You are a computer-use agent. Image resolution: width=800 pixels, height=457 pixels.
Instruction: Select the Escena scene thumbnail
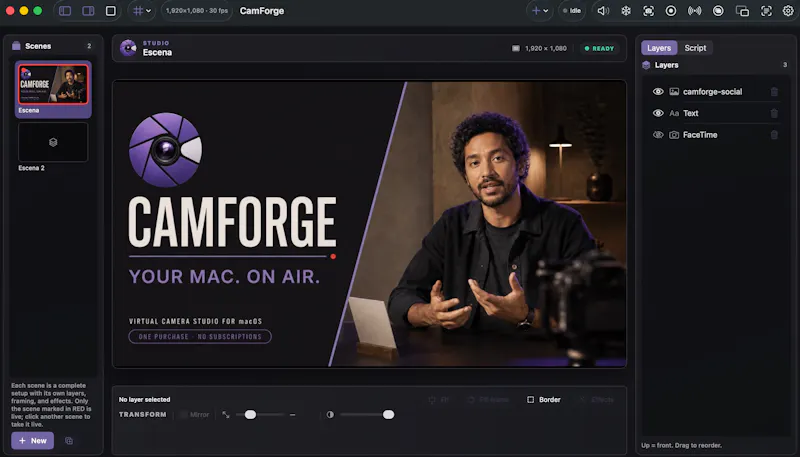(x=53, y=84)
